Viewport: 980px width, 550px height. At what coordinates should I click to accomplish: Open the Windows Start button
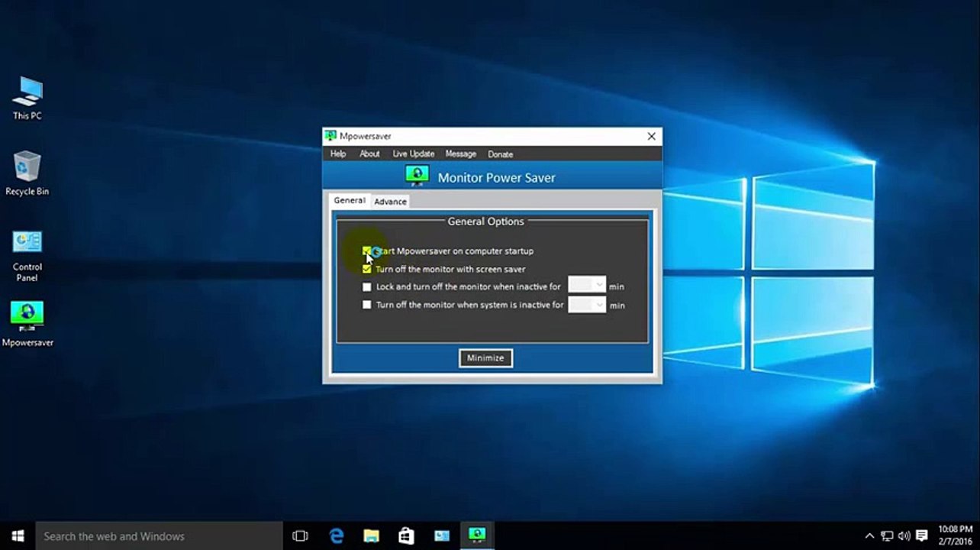click(18, 535)
